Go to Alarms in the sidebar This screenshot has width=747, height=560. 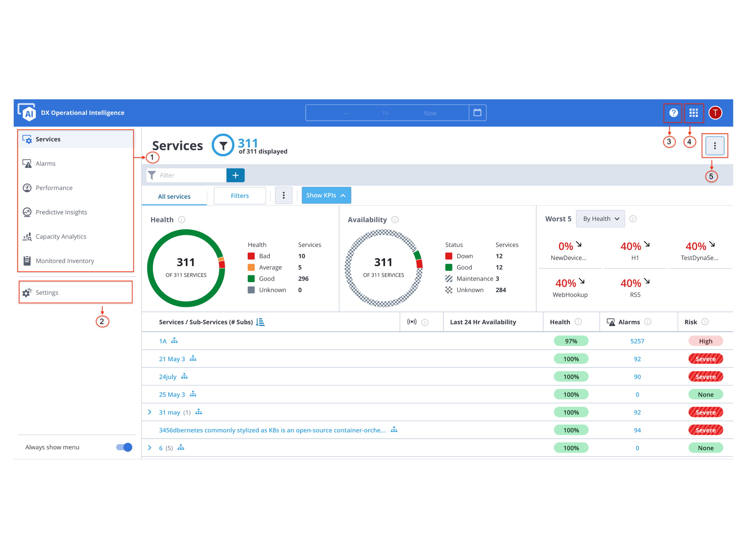46,164
